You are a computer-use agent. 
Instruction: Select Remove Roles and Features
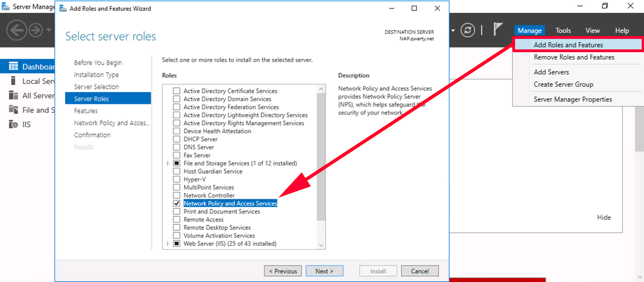pos(578,57)
